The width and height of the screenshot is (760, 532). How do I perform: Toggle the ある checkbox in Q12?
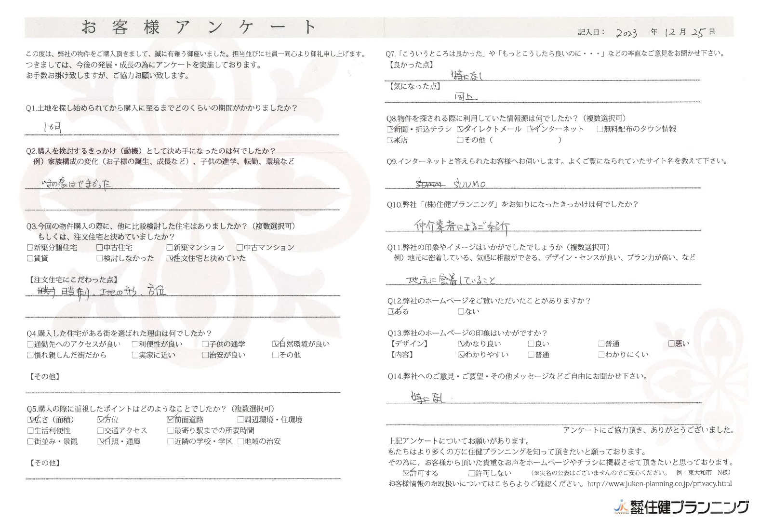[x=391, y=312]
